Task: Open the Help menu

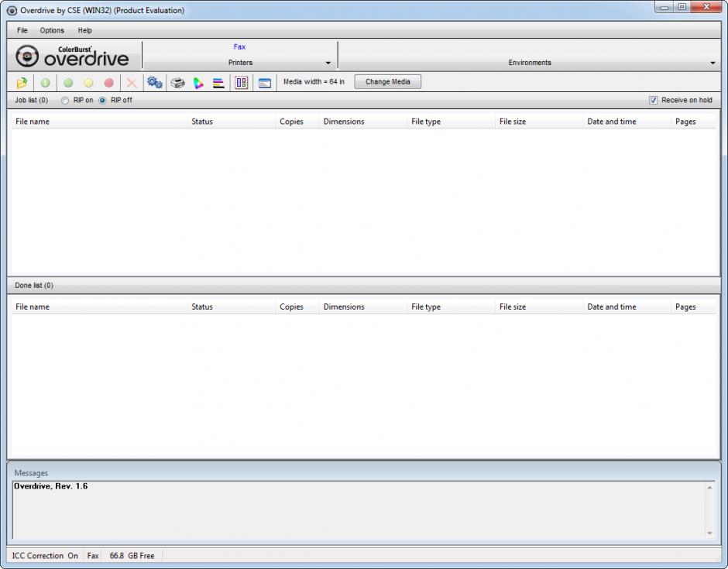Action: [85, 31]
